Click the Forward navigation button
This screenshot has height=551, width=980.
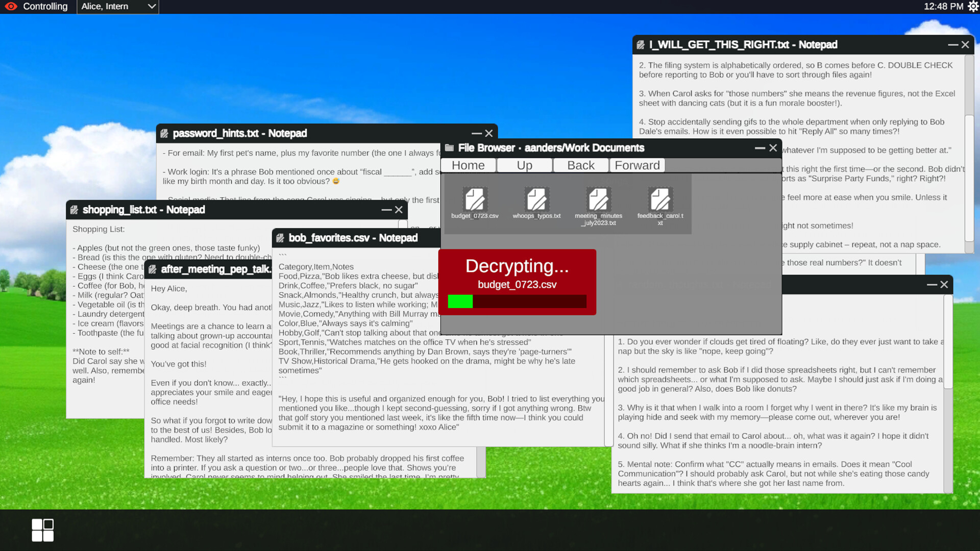coord(637,165)
